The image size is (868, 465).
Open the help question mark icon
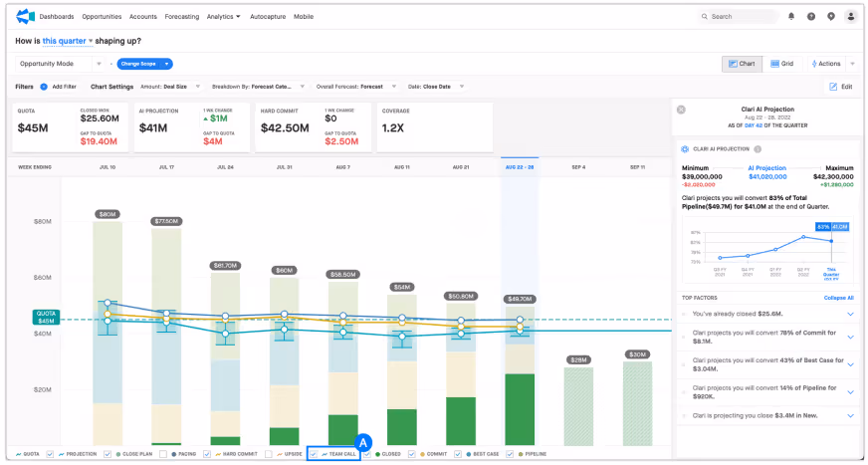811,17
